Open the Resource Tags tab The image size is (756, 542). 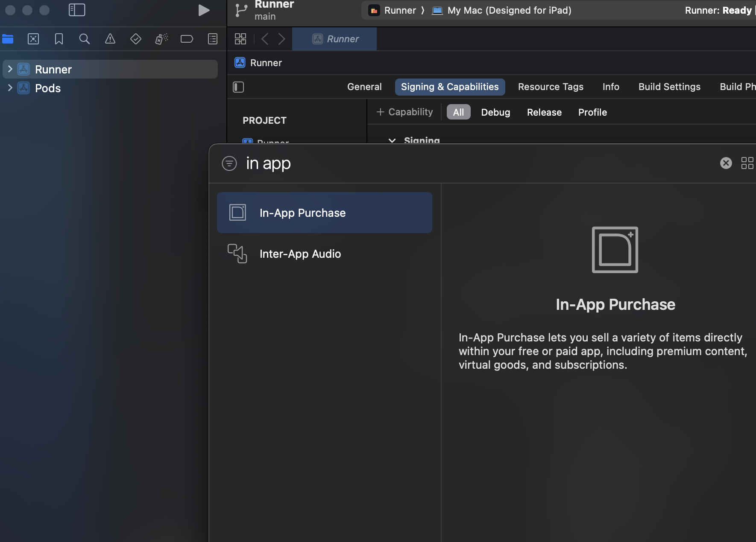pos(551,87)
